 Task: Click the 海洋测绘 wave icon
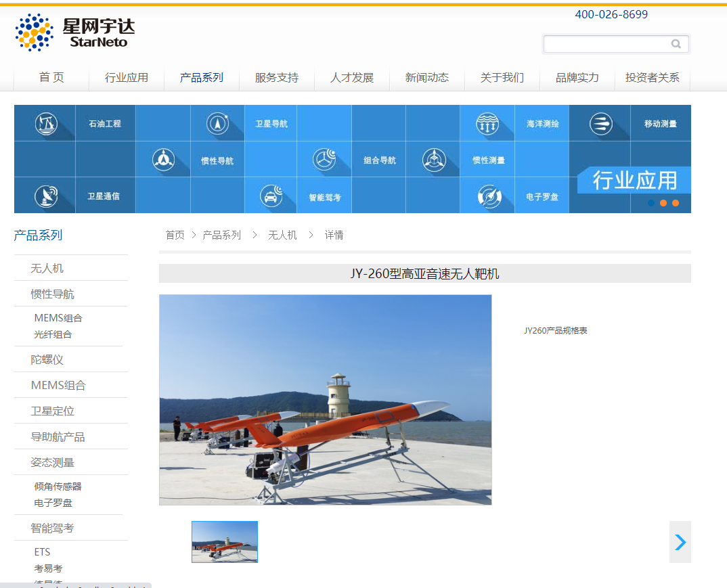(487, 123)
